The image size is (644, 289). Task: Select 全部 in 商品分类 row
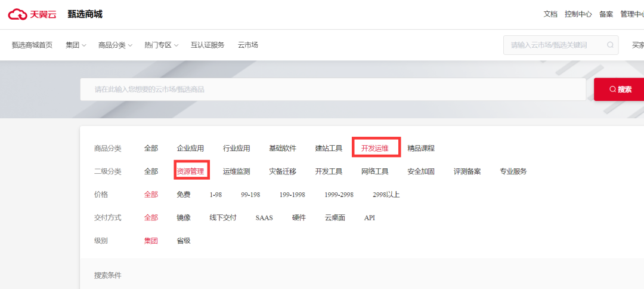(x=151, y=149)
